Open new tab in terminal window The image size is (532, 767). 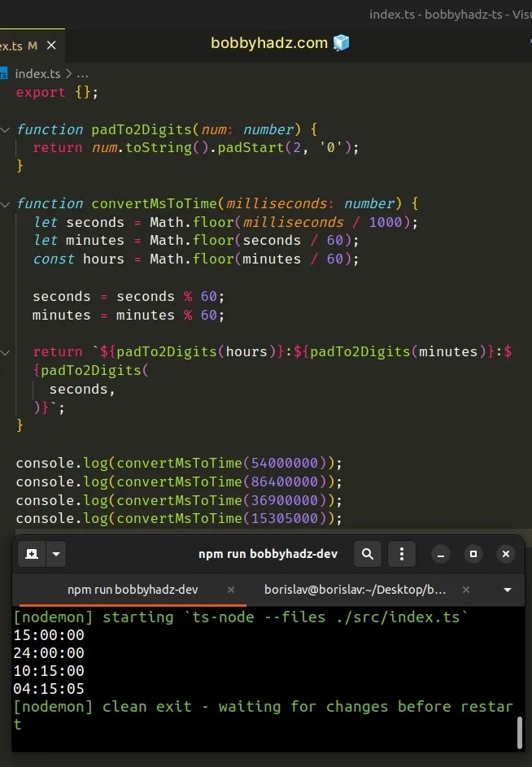point(32,554)
